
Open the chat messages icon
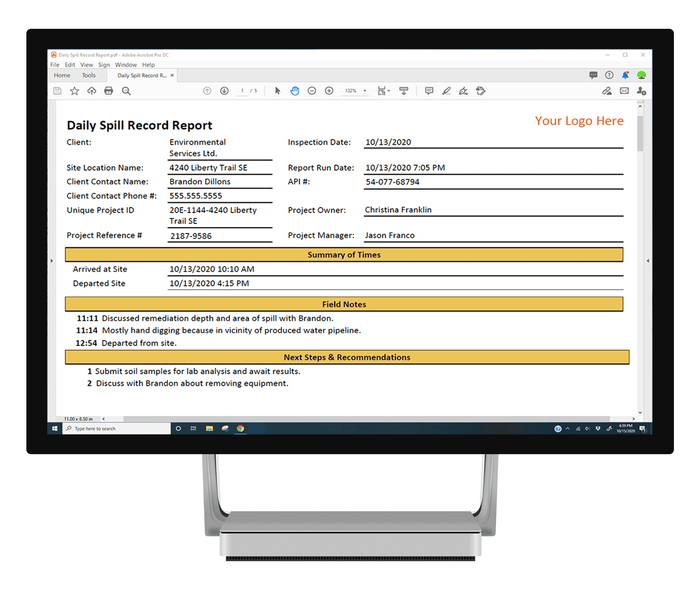(593, 75)
